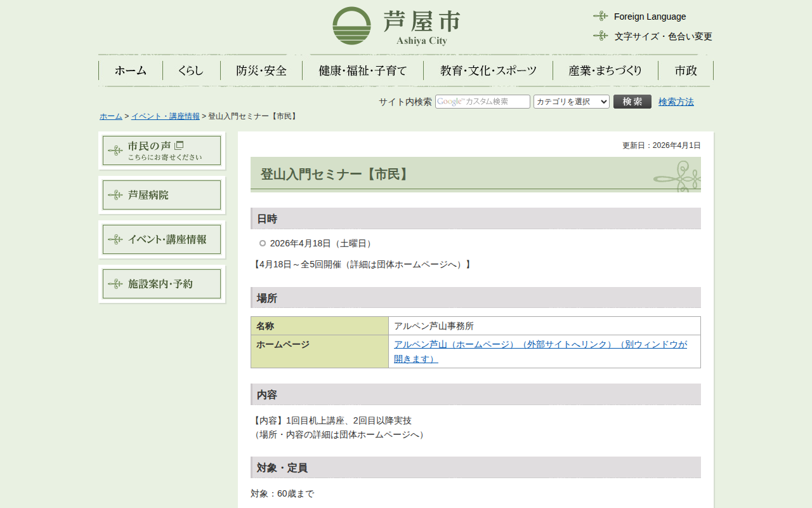Open the ホーム menu item
812x508 pixels.
coord(131,70)
